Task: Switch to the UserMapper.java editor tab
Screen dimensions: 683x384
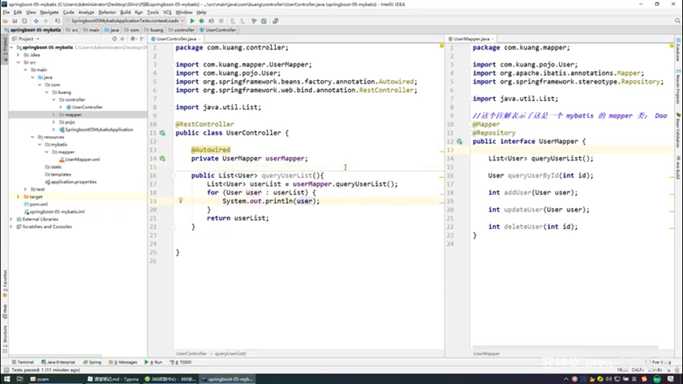Action: (x=471, y=39)
